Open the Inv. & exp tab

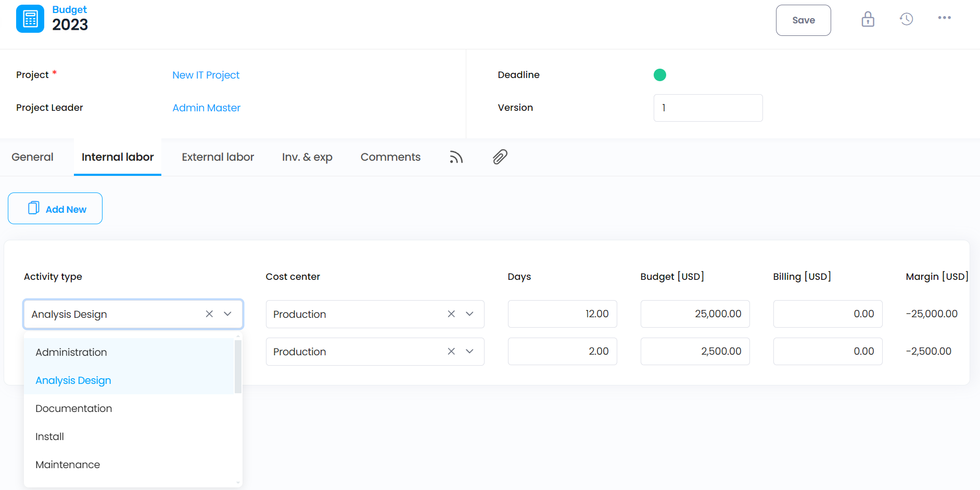307,157
